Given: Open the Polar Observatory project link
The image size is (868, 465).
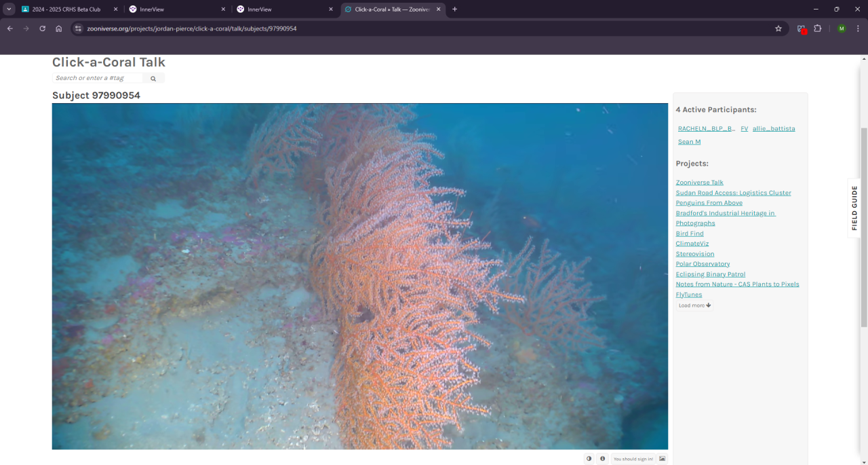Looking at the screenshot, I should (703, 264).
